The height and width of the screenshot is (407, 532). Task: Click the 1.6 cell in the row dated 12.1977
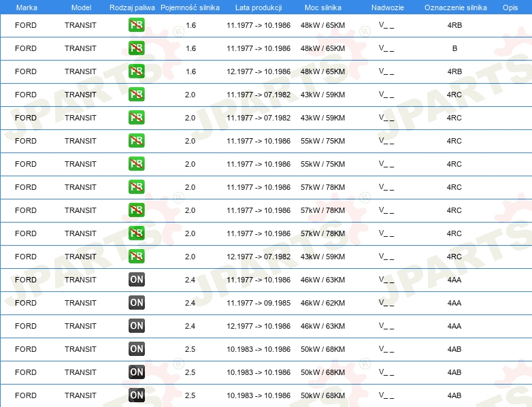190,71
